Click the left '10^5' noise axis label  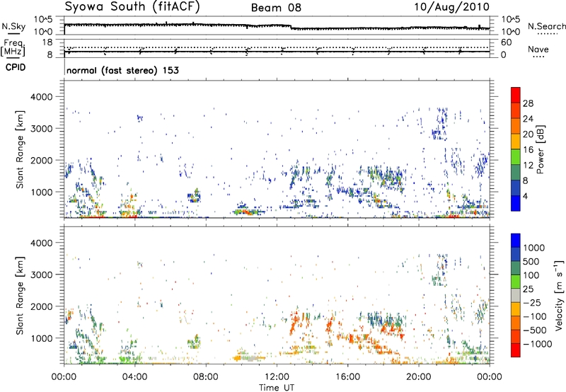coord(44,20)
